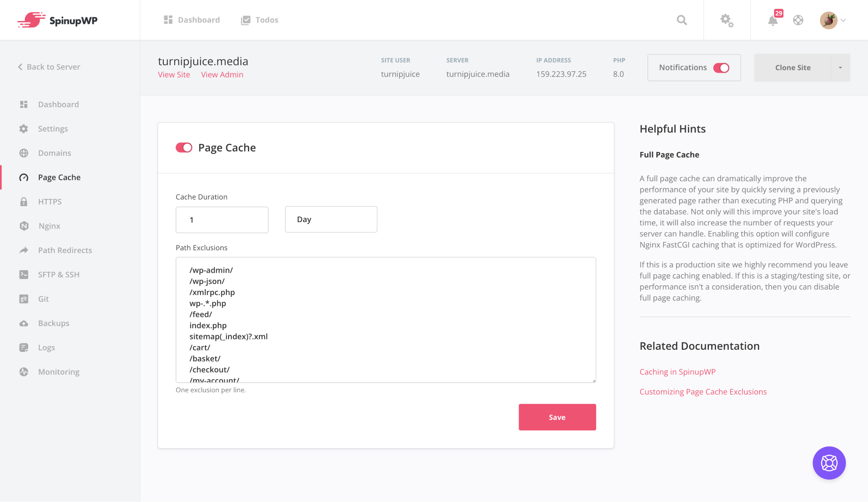Open notifications bell with 29 badge
The image size is (868, 502).
pyautogui.click(x=773, y=20)
